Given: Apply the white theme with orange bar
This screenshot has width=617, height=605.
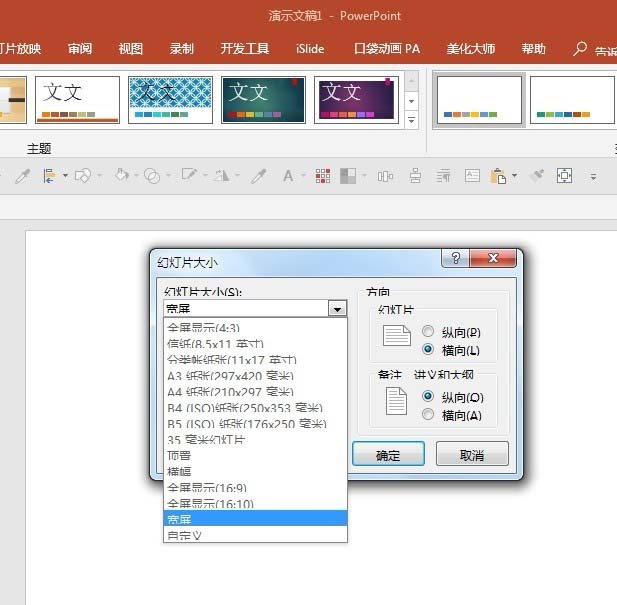Looking at the screenshot, I should click(78, 100).
